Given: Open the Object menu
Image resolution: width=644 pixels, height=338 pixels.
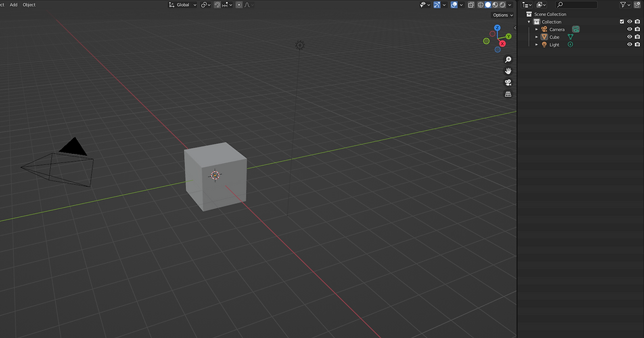Looking at the screenshot, I should point(29,5).
